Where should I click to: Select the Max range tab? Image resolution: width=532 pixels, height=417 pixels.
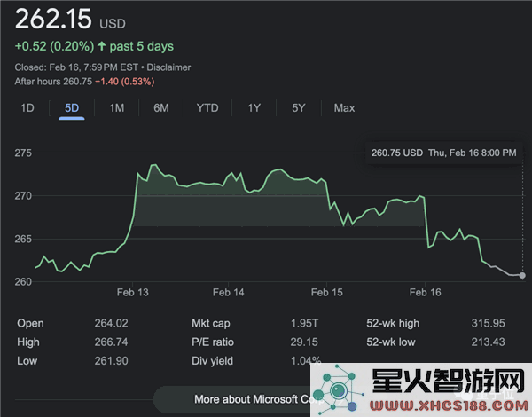coord(344,108)
